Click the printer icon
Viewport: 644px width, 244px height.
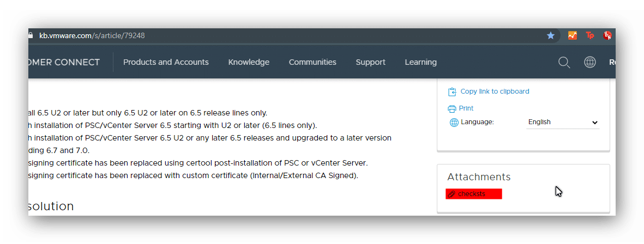pyautogui.click(x=452, y=109)
